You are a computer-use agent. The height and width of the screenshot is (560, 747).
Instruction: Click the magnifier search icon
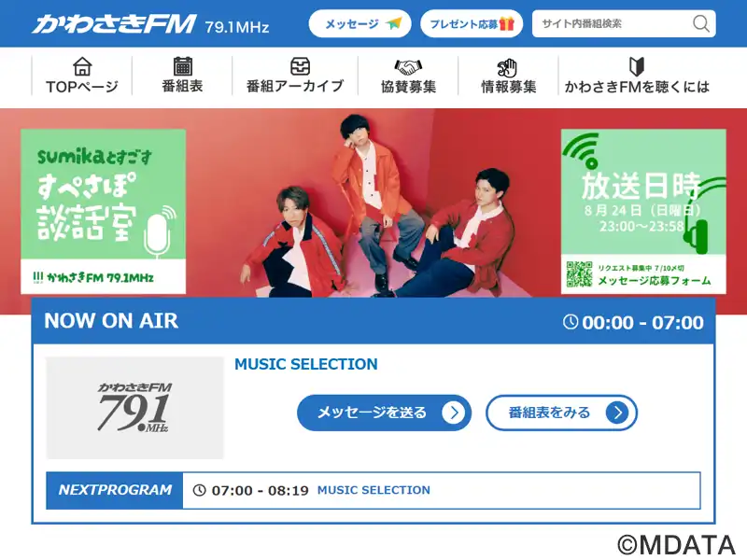pyautogui.click(x=701, y=23)
